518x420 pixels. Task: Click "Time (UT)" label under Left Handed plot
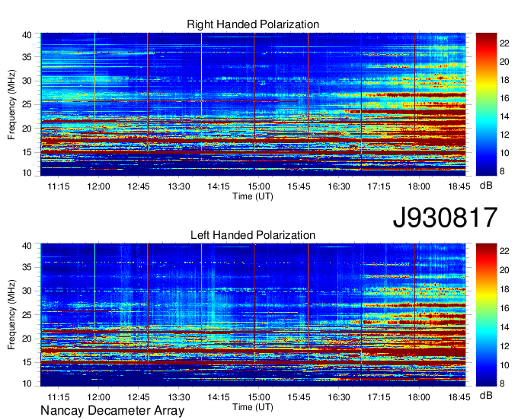tap(253, 407)
